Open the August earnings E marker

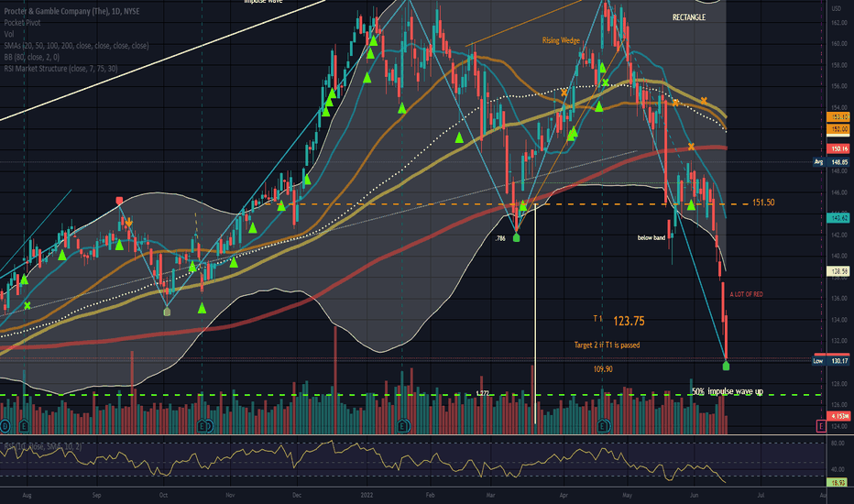24,426
